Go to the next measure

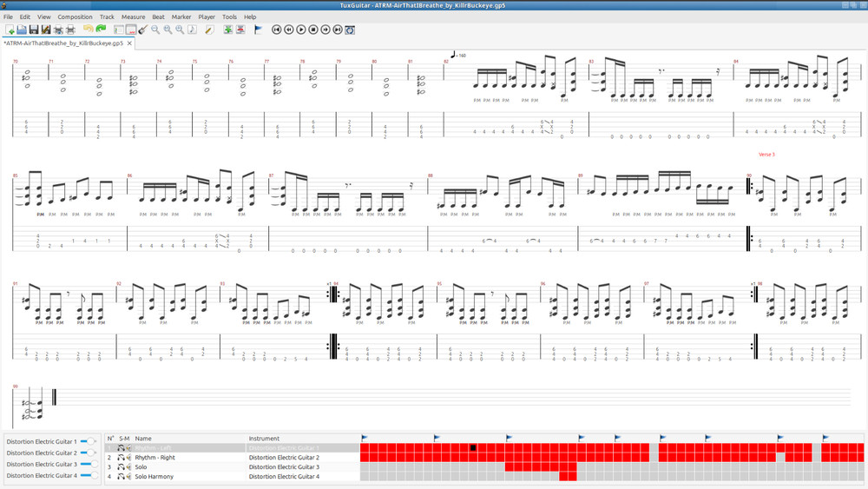tap(325, 30)
